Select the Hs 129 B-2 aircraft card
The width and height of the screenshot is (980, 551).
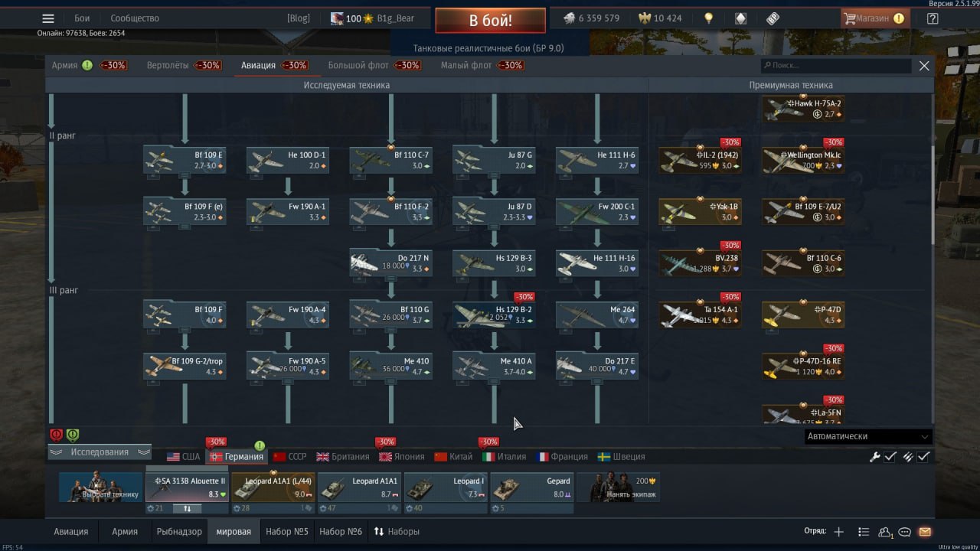tap(495, 315)
